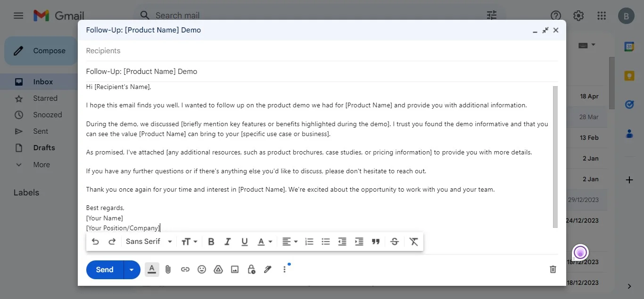Screen dimensions: 644x299
Task: Insert a photo into the message
Action: click(x=235, y=269)
